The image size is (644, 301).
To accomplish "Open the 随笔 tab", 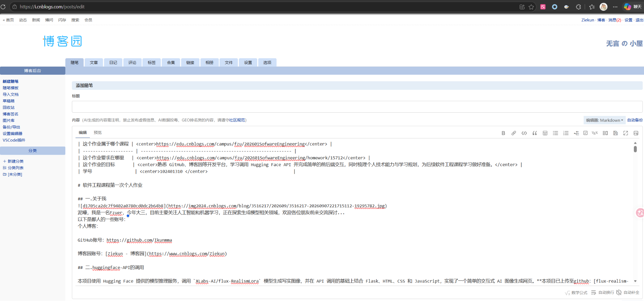I will click(74, 63).
